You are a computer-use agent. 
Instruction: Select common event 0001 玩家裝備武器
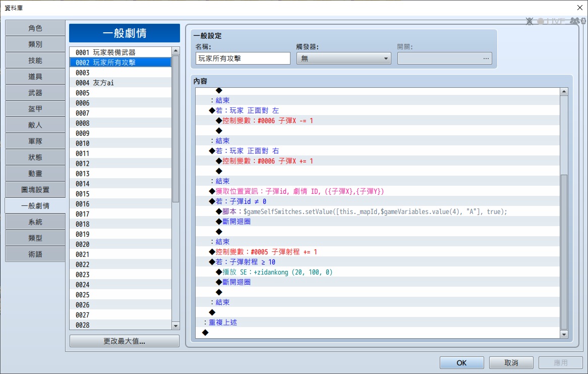121,52
